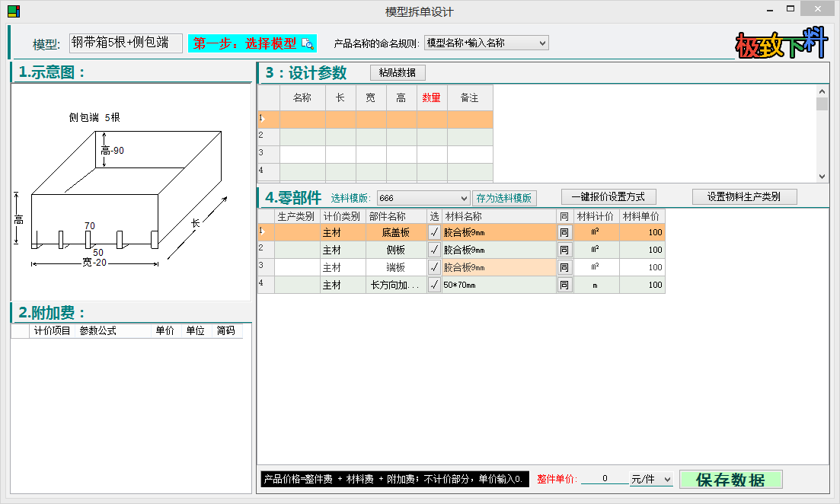Click the 粘贴数据 button
Viewport: 840px width, 504px height.
click(x=398, y=73)
